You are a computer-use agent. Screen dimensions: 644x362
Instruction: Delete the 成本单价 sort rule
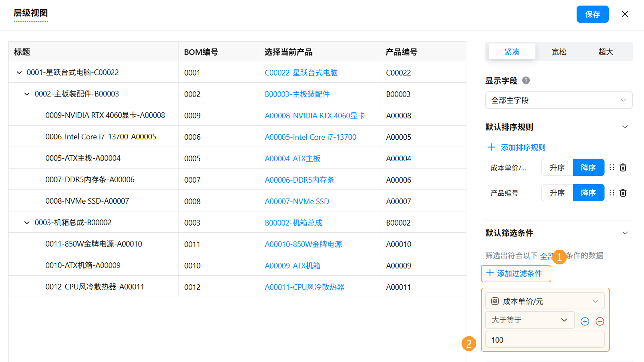pos(623,167)
